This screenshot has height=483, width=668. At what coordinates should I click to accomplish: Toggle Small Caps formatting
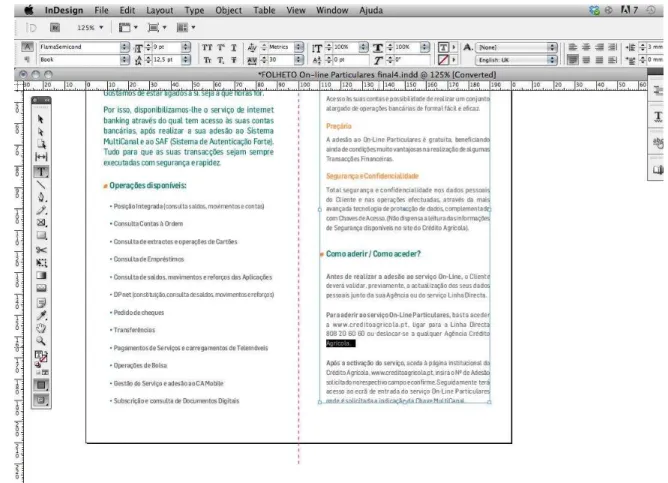pos(207,60)
